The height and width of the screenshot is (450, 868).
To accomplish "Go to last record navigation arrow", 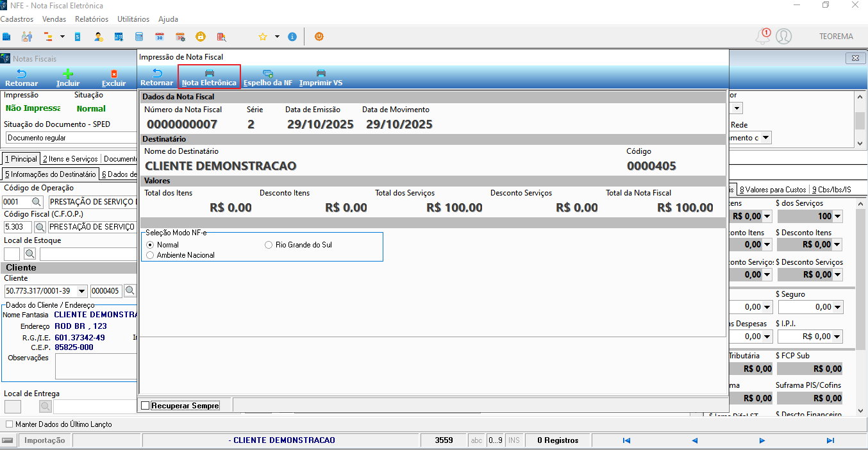I will (830, 440).
